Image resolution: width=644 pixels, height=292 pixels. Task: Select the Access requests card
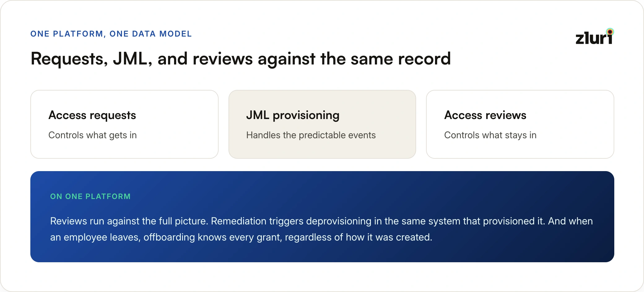(x=124, y=124)
